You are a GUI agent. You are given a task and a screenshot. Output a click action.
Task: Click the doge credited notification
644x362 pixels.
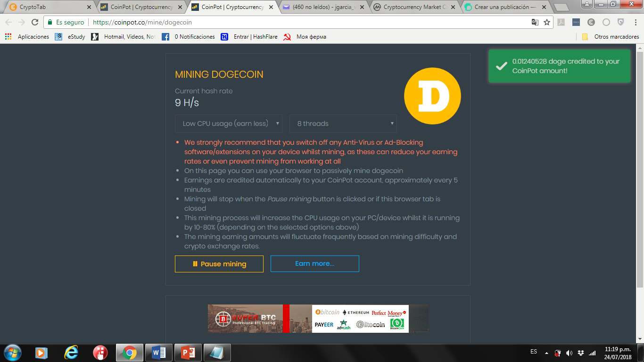click(x=560, y=66)
